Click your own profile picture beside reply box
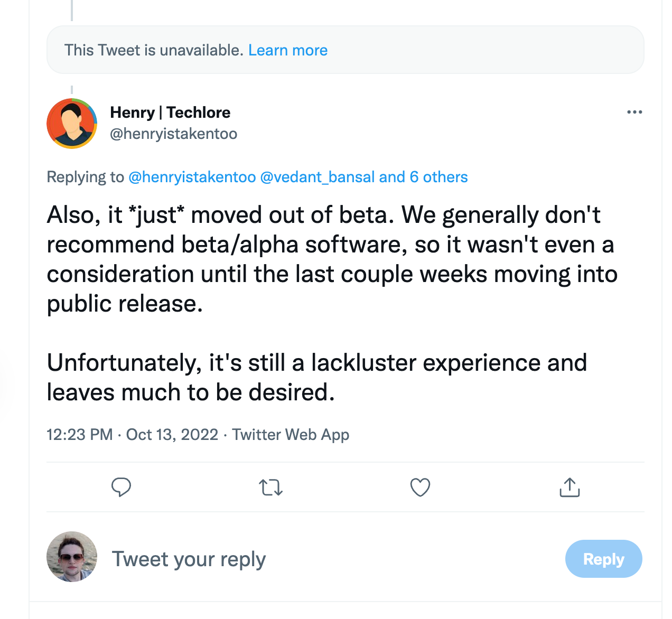This screenshot has width=672, height=619. click(72, 557)
